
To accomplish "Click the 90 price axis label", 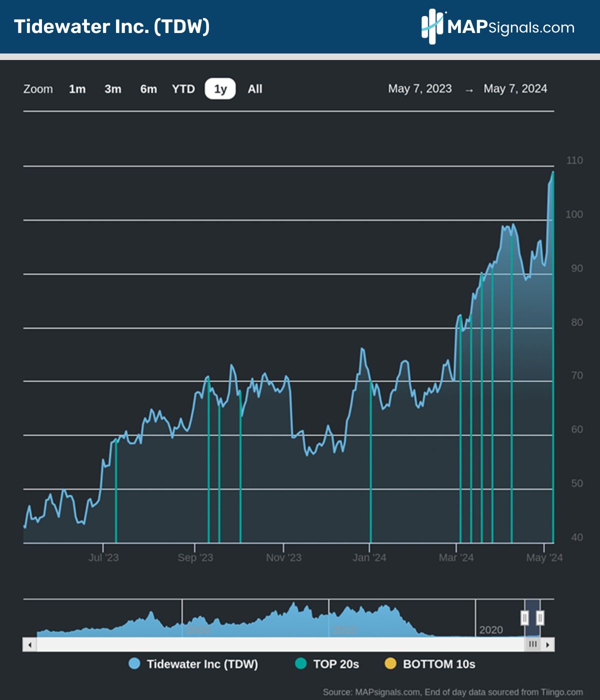I will pos(577,268).
